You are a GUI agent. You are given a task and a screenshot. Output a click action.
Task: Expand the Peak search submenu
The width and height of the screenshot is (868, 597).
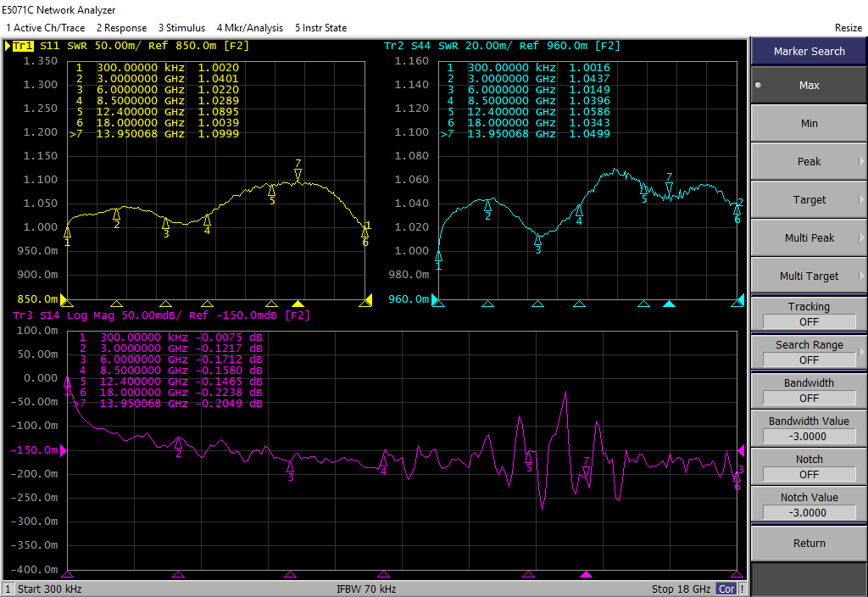(809, 161)
